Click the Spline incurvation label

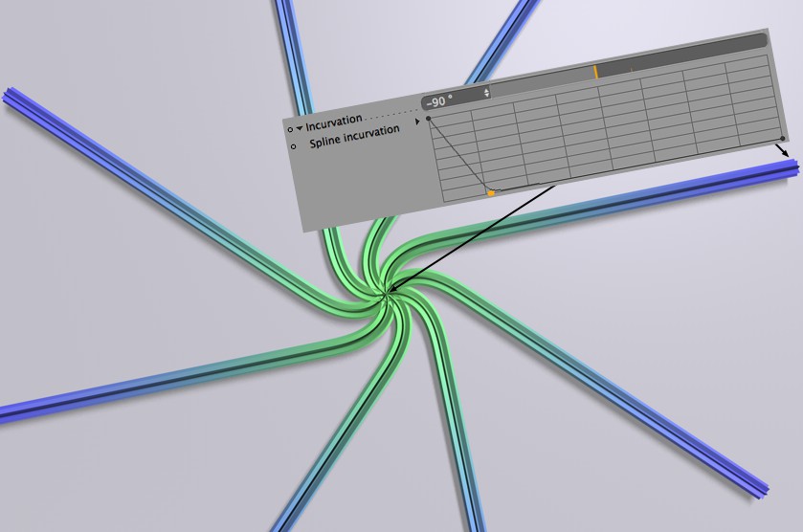354,137
